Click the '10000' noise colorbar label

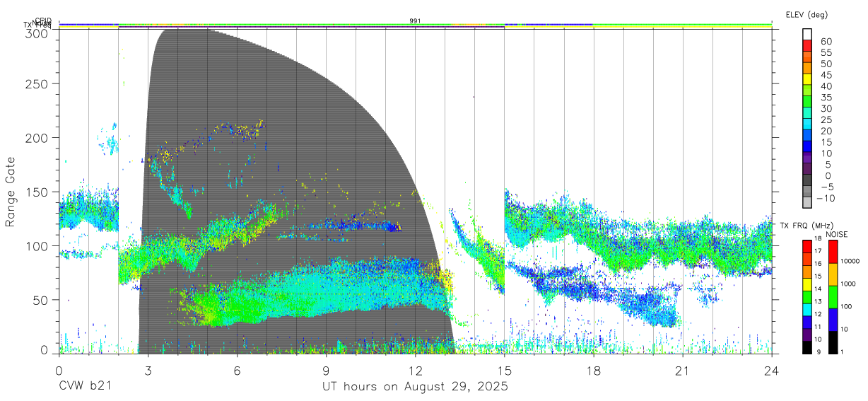coord(850,262)
